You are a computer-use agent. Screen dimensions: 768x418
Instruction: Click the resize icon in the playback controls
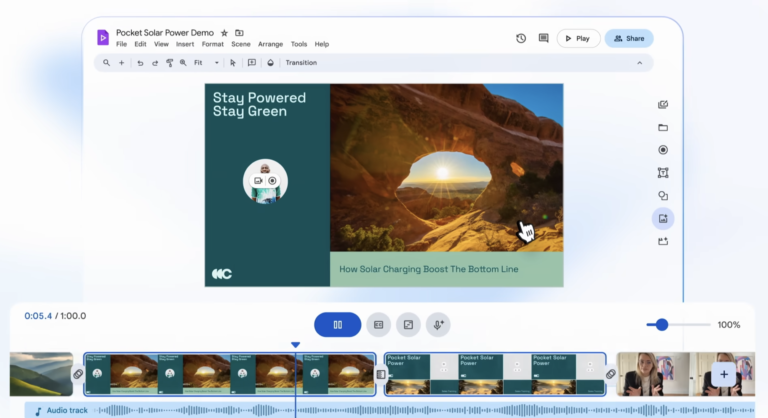(x=408, y=324)
